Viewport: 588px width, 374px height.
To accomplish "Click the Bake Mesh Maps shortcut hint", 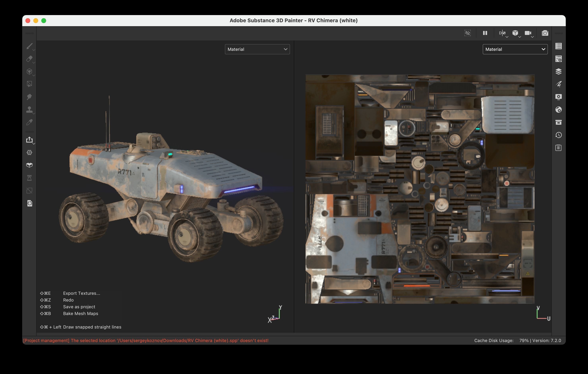I will point(81,313).
